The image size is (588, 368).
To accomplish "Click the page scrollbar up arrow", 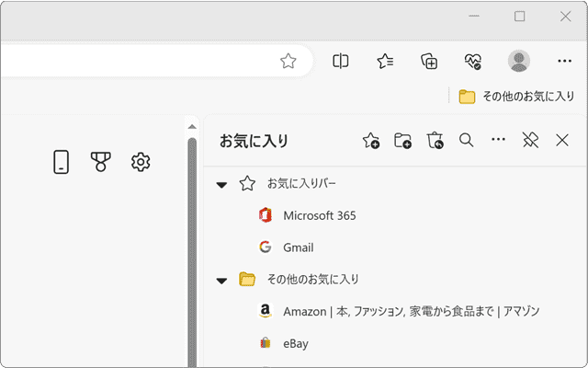I will (192, 127).
